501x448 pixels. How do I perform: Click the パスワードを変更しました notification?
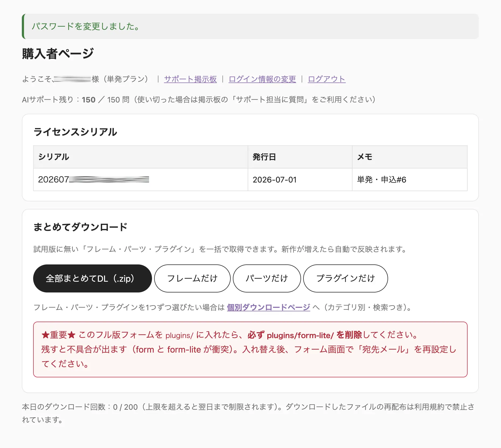click(250, 26)
